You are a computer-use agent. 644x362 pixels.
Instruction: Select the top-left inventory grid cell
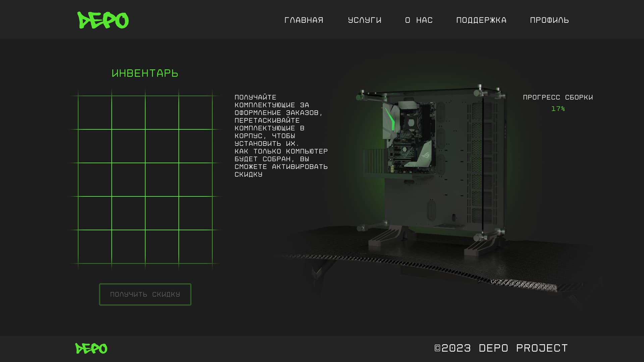tap(95, 113)
